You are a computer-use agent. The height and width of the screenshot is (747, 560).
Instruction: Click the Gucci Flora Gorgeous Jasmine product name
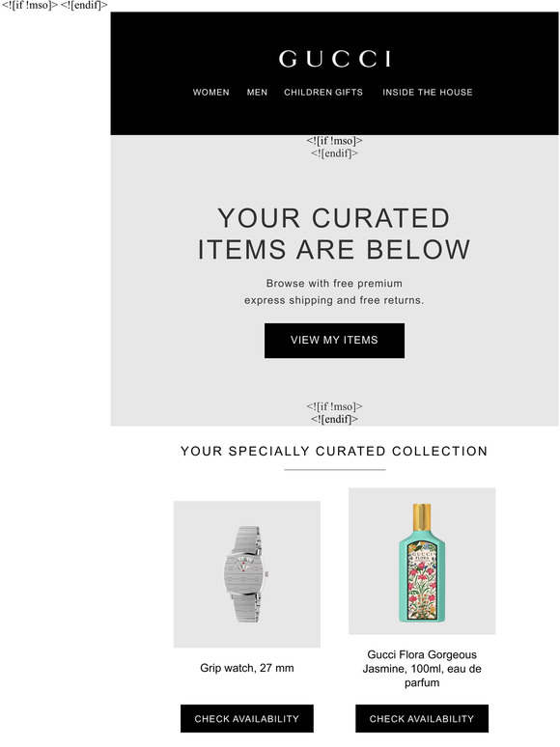(422, 669)
